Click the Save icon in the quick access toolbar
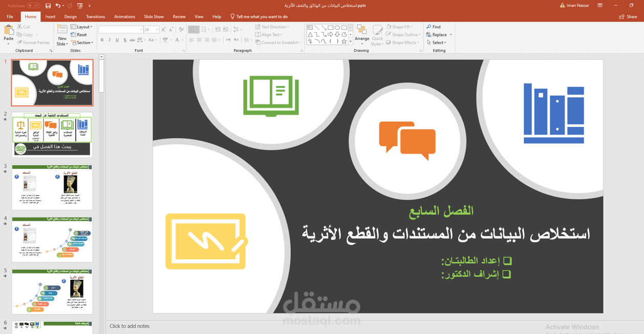The image size is (644, 334). tap(48, 6)
